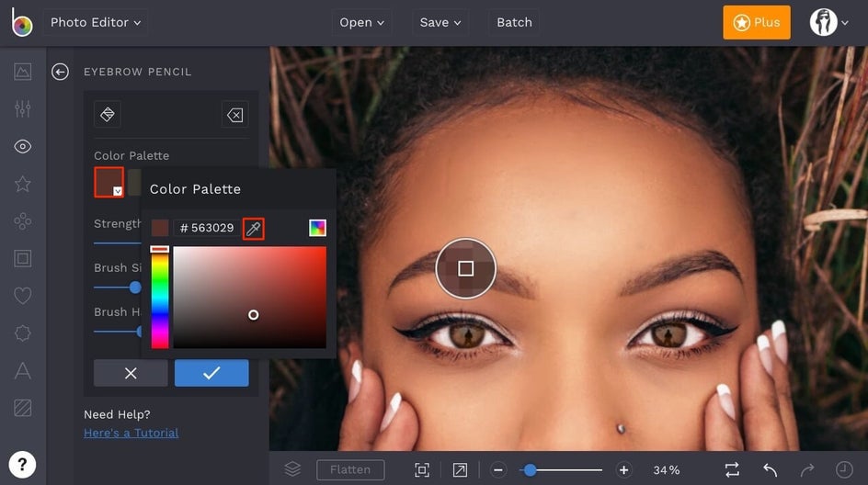Viewport: 868px width, 485px height.
Task: Click the EYEBROW PENCIL panel title
Action: 137,72
